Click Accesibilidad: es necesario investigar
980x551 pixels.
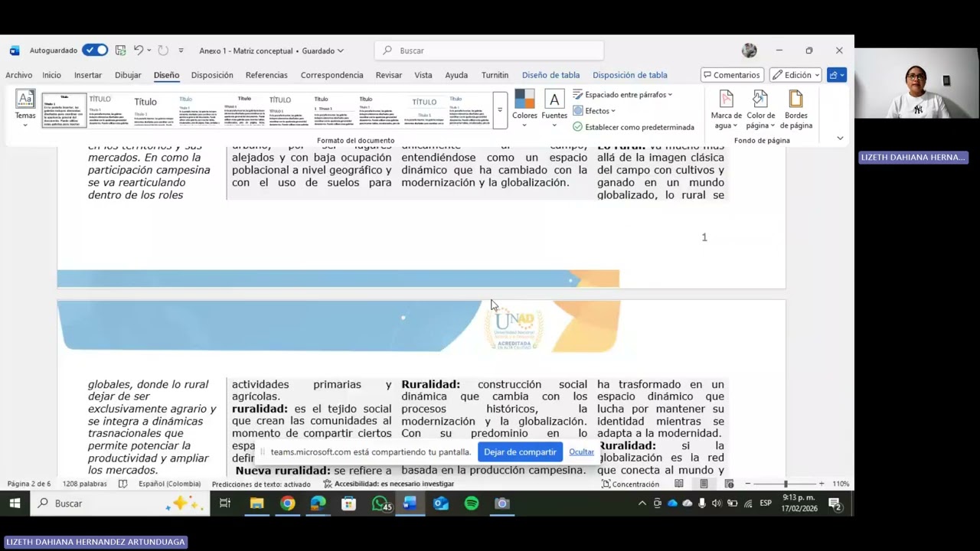pyautogui.click(x=389, y=484)
